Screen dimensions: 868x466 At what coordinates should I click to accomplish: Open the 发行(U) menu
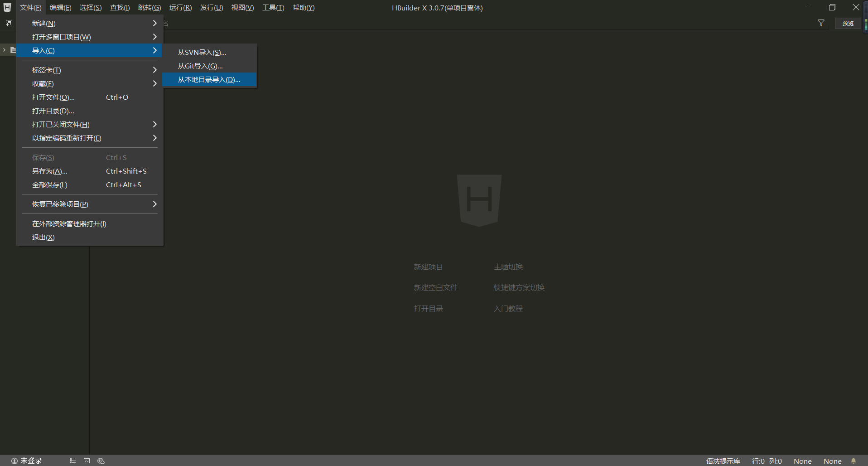(x=212, y=8)
